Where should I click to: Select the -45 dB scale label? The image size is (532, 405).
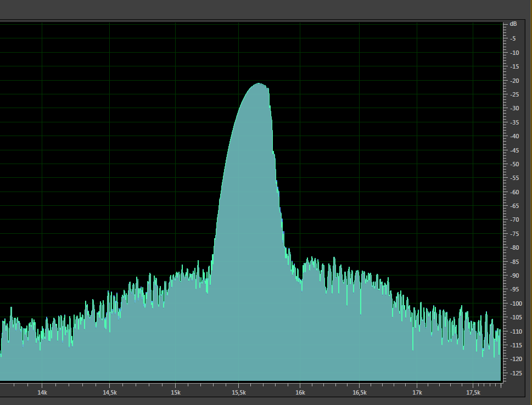click(514, 150)
